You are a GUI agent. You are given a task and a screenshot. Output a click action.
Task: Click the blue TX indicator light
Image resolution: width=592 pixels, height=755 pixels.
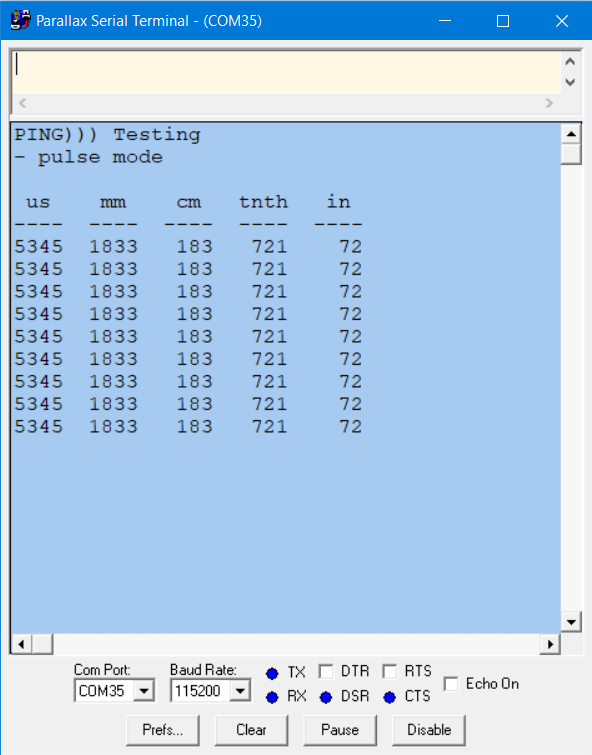(272, 673)
